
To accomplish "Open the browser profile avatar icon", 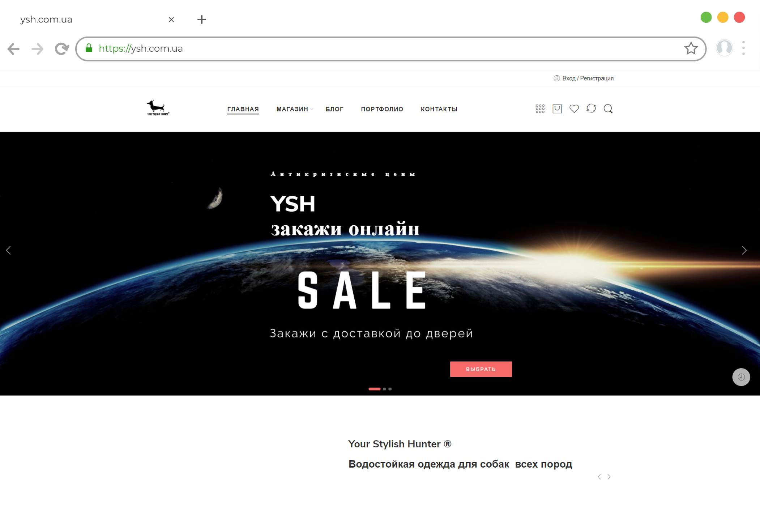I will (x=724, y=48).
